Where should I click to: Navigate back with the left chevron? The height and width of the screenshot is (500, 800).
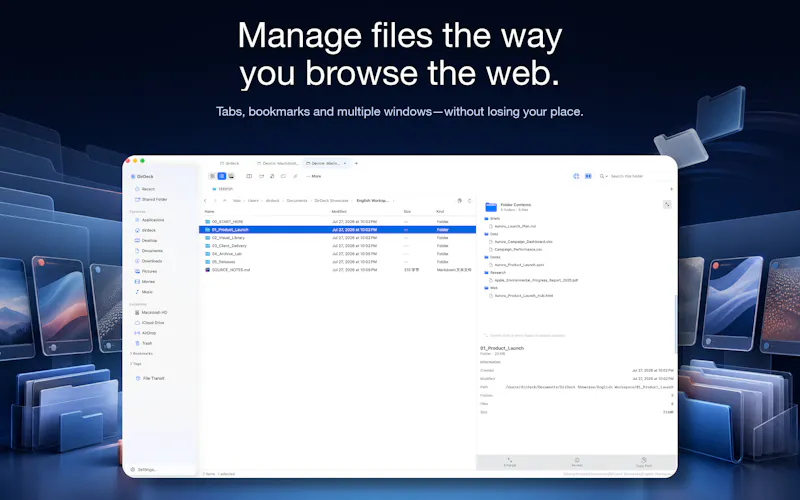(x=205, y=201)
